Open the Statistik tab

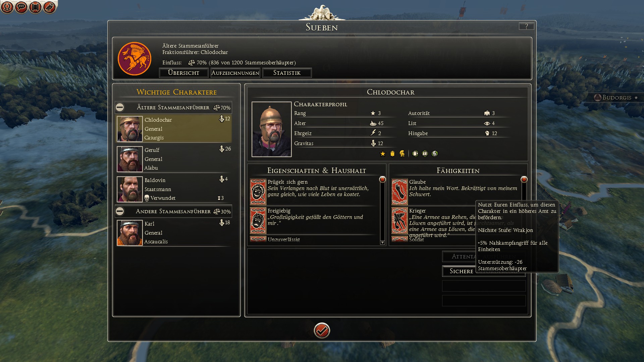pyautogui.click(x=287, y=73)
